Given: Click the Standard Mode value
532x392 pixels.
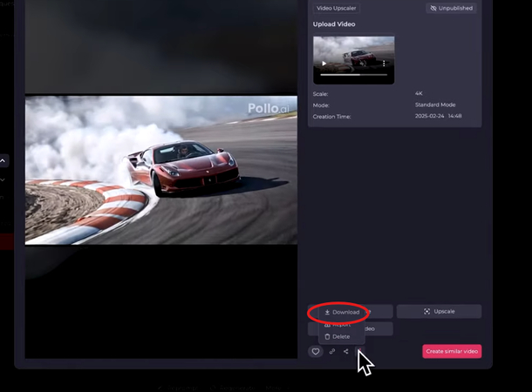Looking at the screenshot, I should coord(435,105).
